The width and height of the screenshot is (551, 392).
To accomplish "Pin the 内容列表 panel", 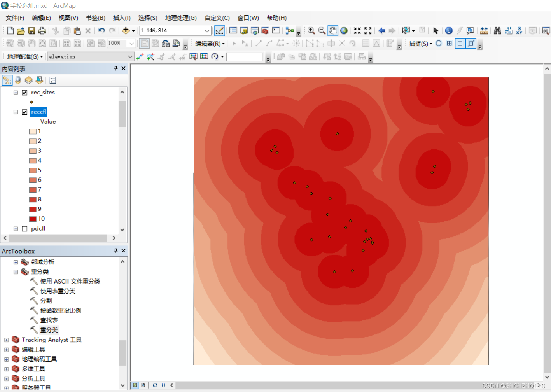I will pyautogui.click(x=115, y=68).
